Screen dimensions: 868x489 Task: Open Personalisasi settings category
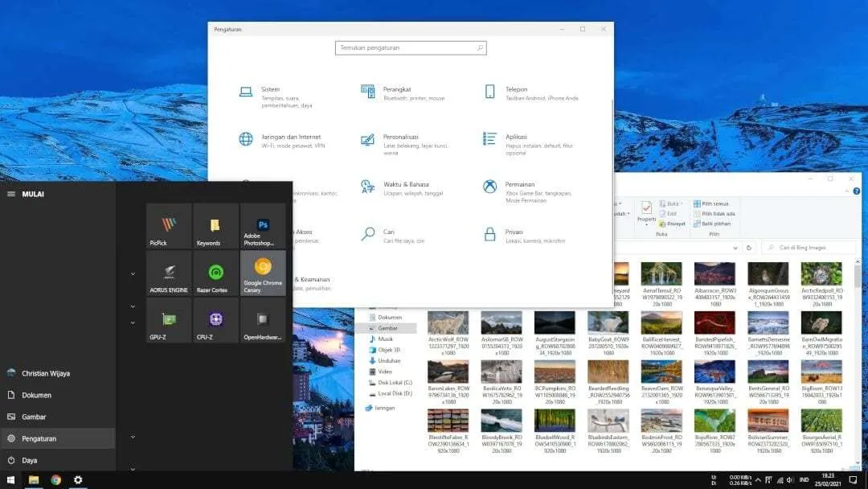click(x=404, y=144)
